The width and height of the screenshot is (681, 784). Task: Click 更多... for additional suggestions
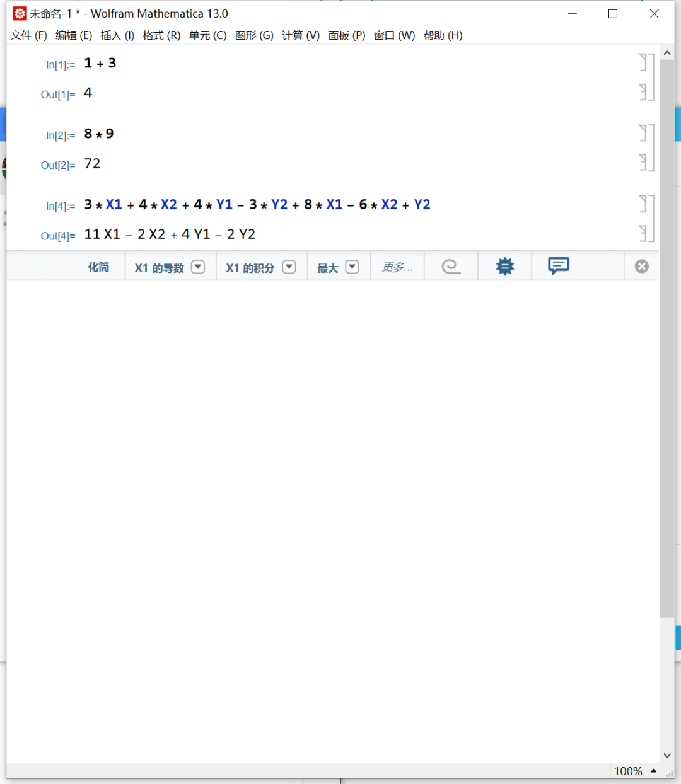pos(397,266)
